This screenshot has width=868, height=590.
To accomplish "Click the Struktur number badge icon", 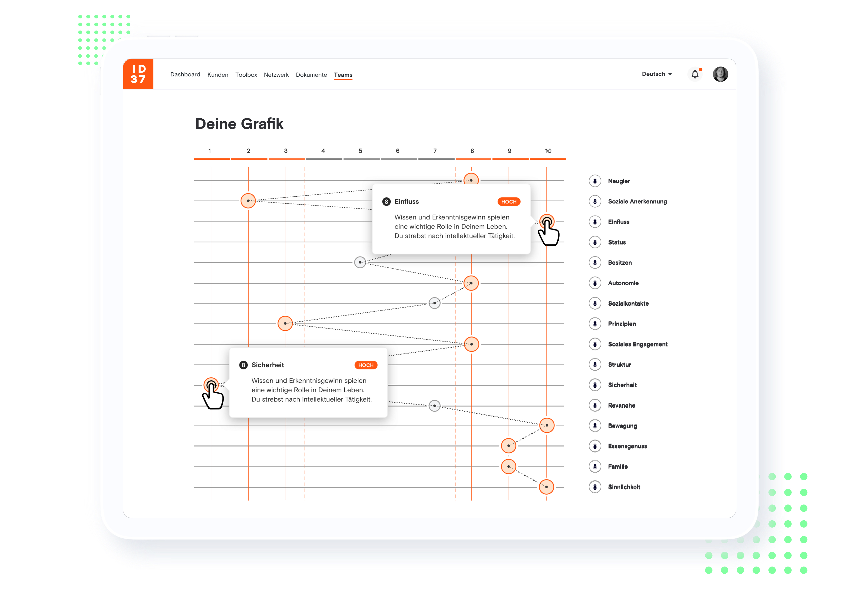I will click(x=595, y=365).
